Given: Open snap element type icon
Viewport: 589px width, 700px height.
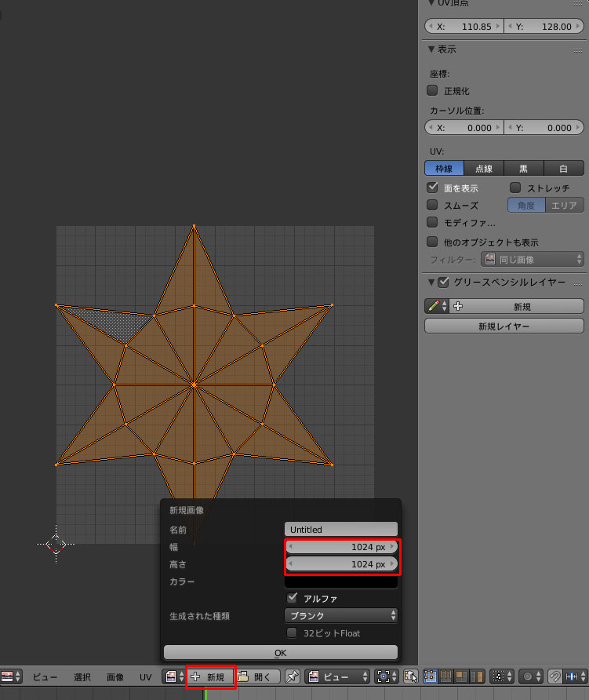Looking at the screenshot, I should coord(575,676).
